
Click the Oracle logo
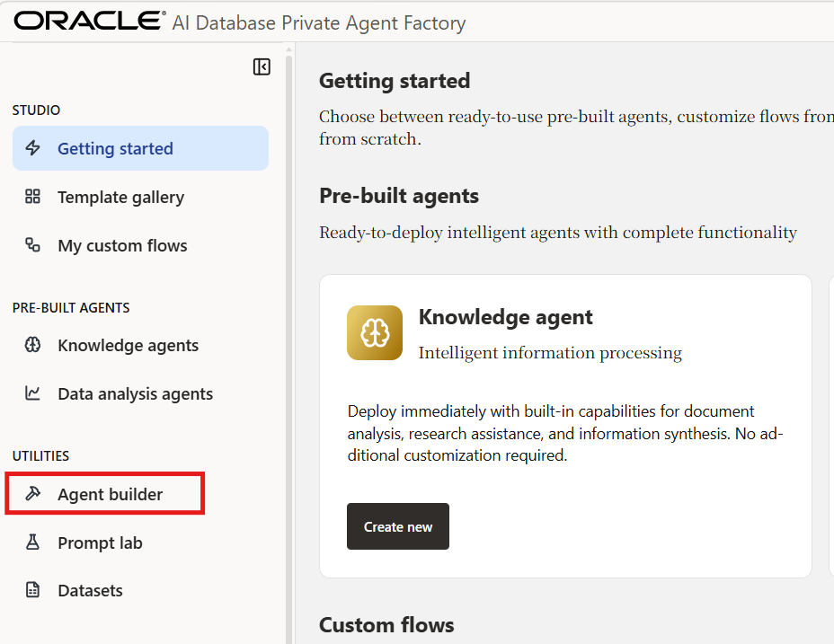88,21
